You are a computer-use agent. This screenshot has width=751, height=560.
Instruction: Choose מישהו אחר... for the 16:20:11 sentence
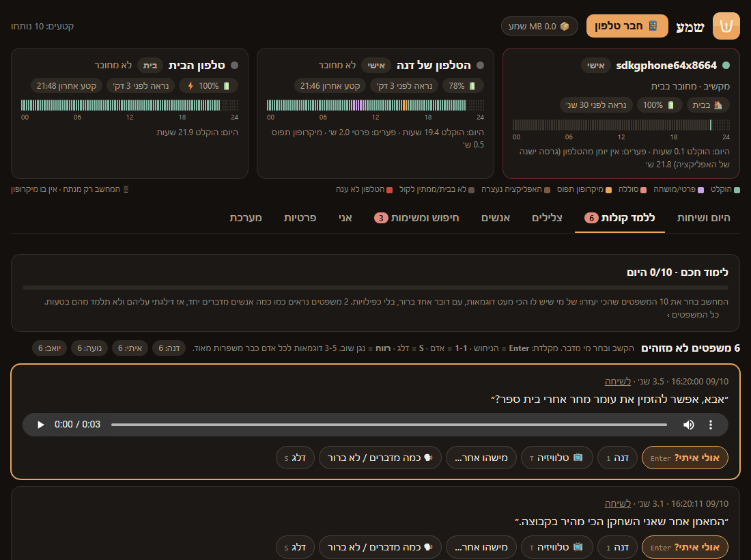tap(481, 547)
